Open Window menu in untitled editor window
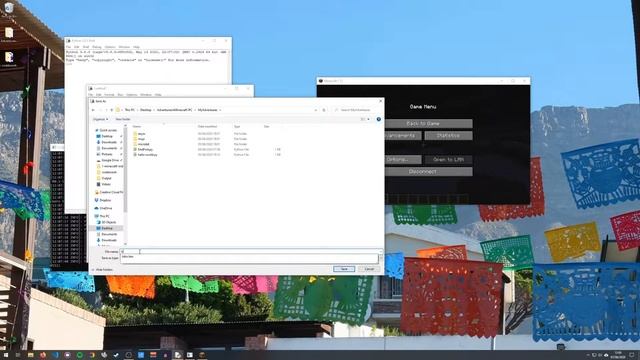Screen dimensions: 640x360 (x=146, y=95)
